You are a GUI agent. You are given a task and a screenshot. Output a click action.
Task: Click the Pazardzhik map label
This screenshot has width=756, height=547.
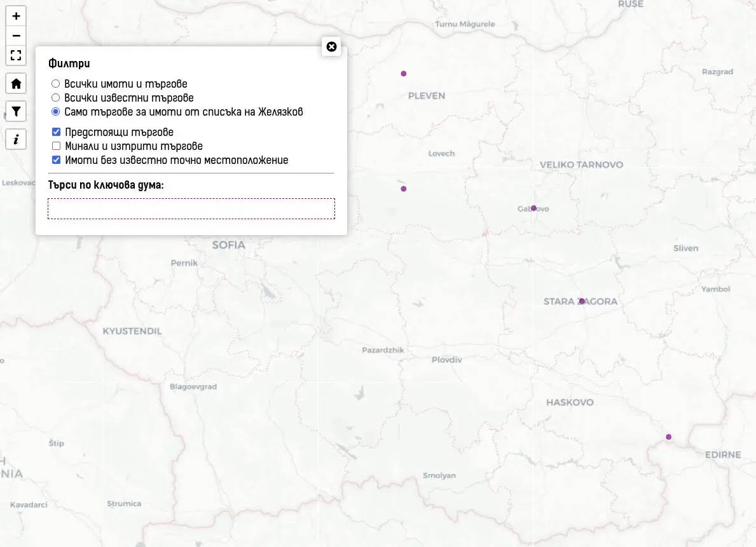click(x=383, y=350)
